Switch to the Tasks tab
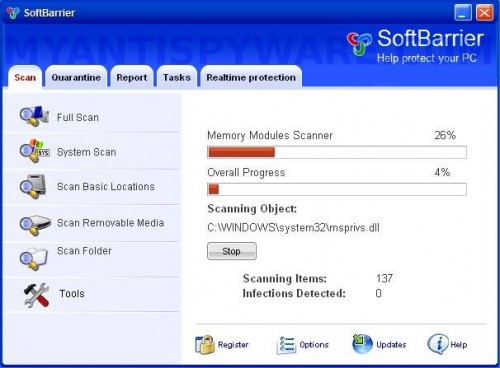This screenshot has width=500, height=368. click(x=177, y=77)
